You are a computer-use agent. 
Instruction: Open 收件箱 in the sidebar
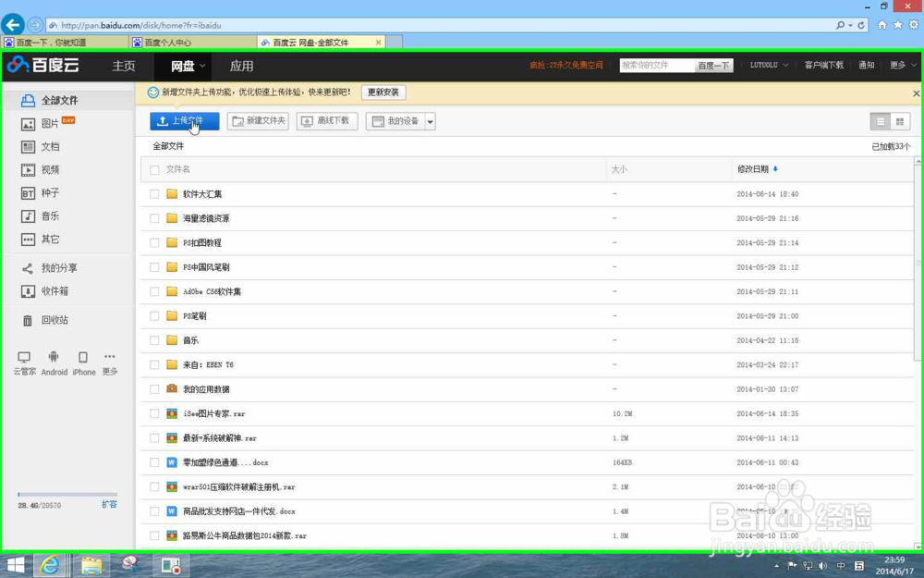coord(45,290)
